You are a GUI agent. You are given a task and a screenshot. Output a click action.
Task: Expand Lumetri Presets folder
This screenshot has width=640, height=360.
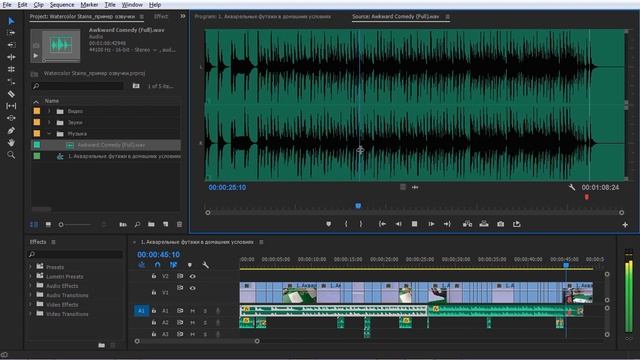tap(30, 276)
